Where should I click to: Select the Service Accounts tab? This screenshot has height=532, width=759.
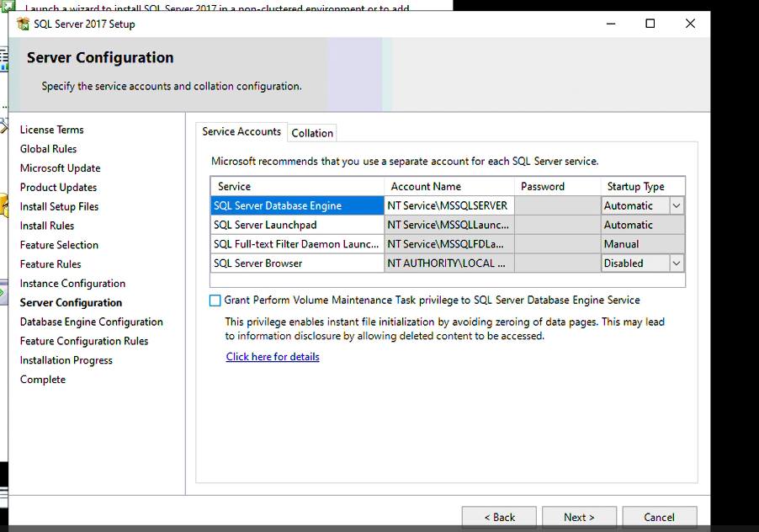pyautogui.click(x=241, y=131)
